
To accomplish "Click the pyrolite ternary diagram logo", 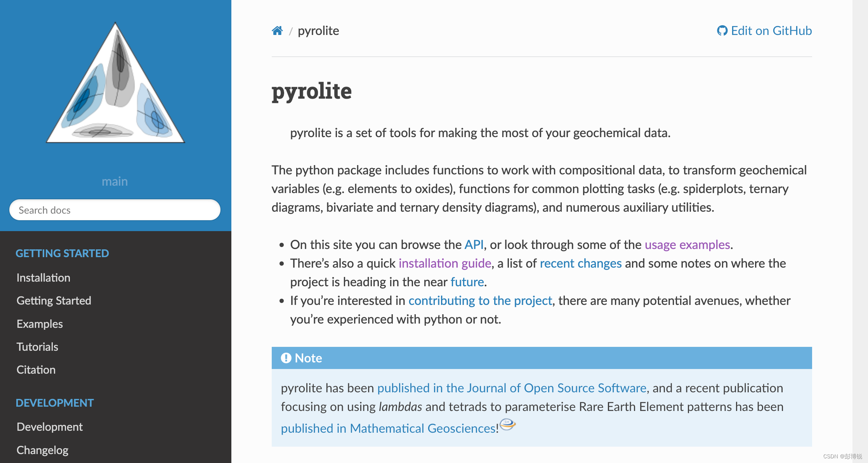I will point(115,84).
